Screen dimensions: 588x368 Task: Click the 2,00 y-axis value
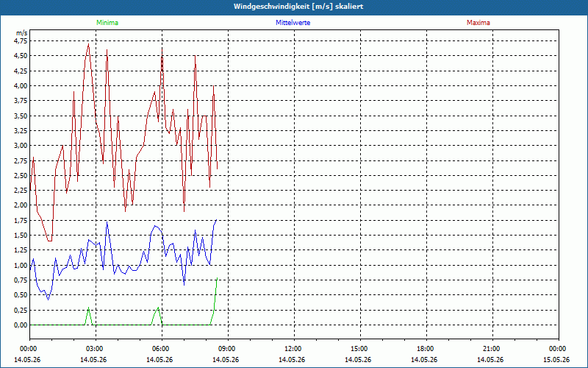click(x=21, y=205)
